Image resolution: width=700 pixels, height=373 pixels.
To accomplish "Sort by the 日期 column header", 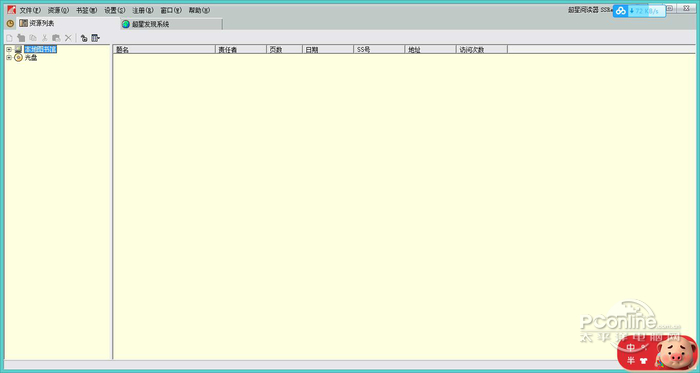I will tap(328, 50).
